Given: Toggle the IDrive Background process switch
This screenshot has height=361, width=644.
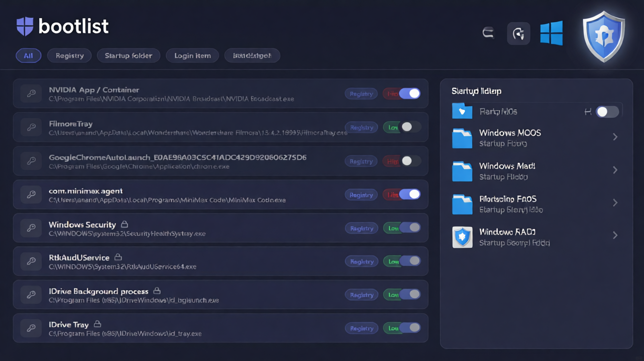Looking at the screenshot, I should click(409, 295).
